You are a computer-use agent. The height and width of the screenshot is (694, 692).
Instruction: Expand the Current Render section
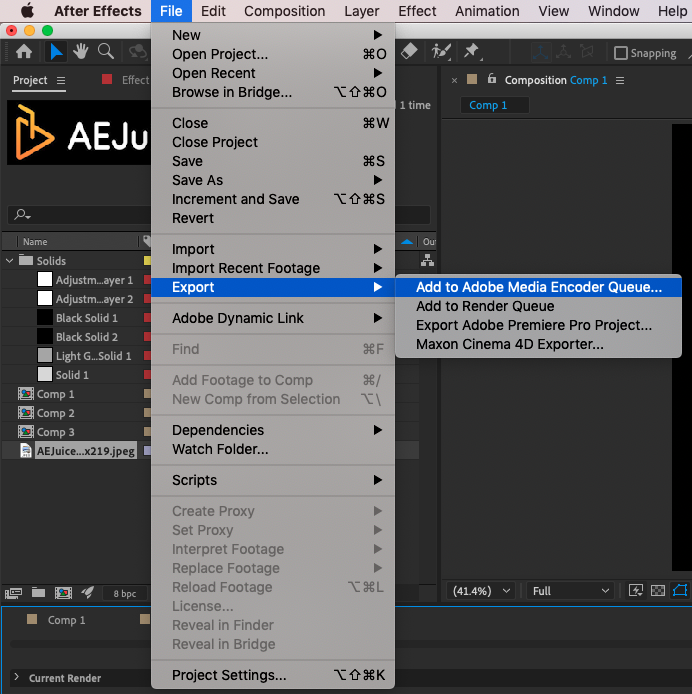(16, 677)
